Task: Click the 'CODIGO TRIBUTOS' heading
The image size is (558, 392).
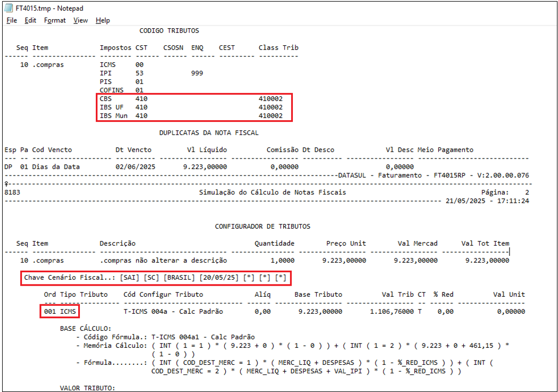Action: 169,30
